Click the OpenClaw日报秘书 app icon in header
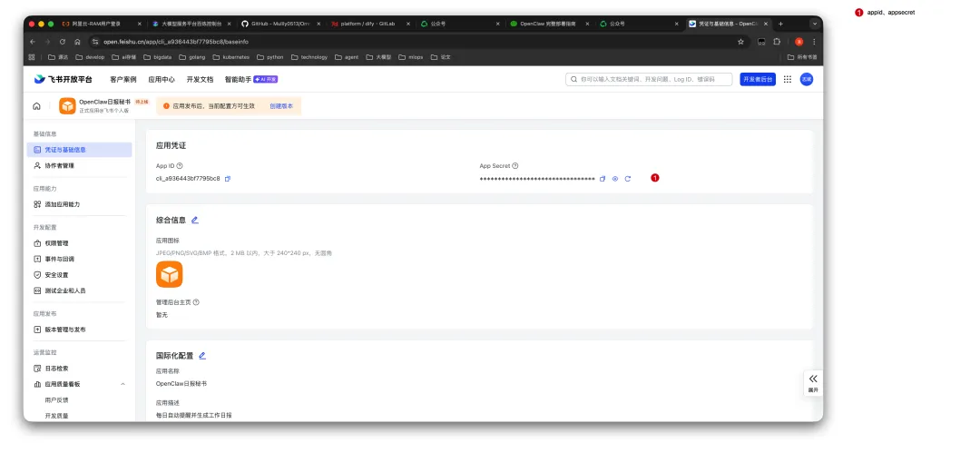Viewport: 980px width, 453px height. click(67, 105)
